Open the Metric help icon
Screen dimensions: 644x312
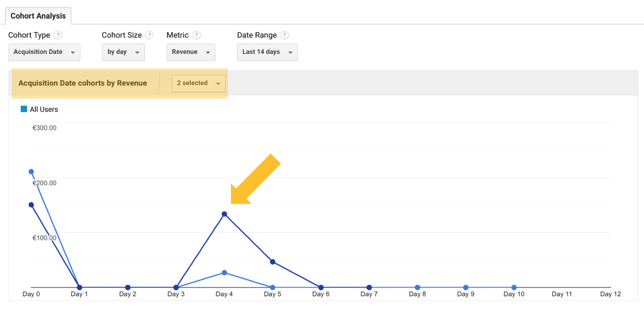196,35
